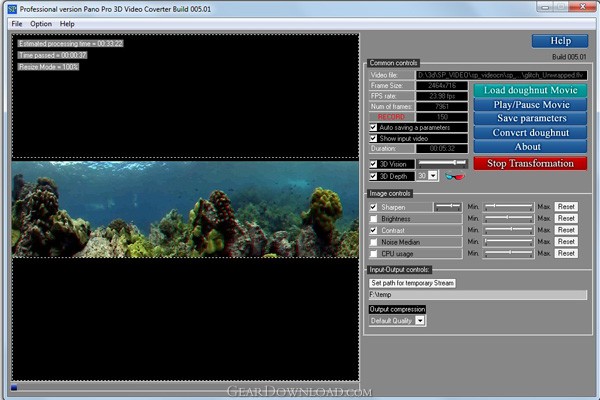Reset the Brightness setting
The image size is (600, 400).
pos(566,219)
